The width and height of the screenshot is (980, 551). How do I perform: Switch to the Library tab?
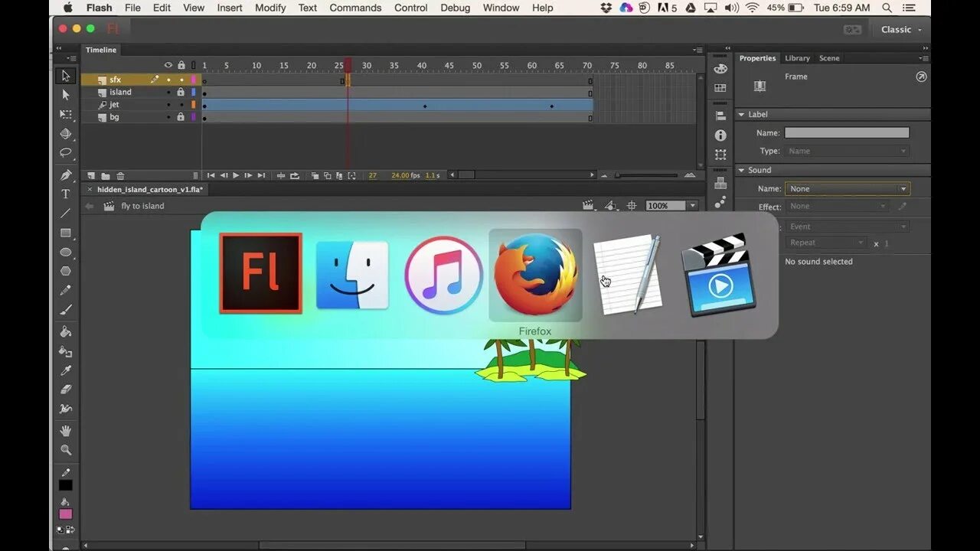797,58
